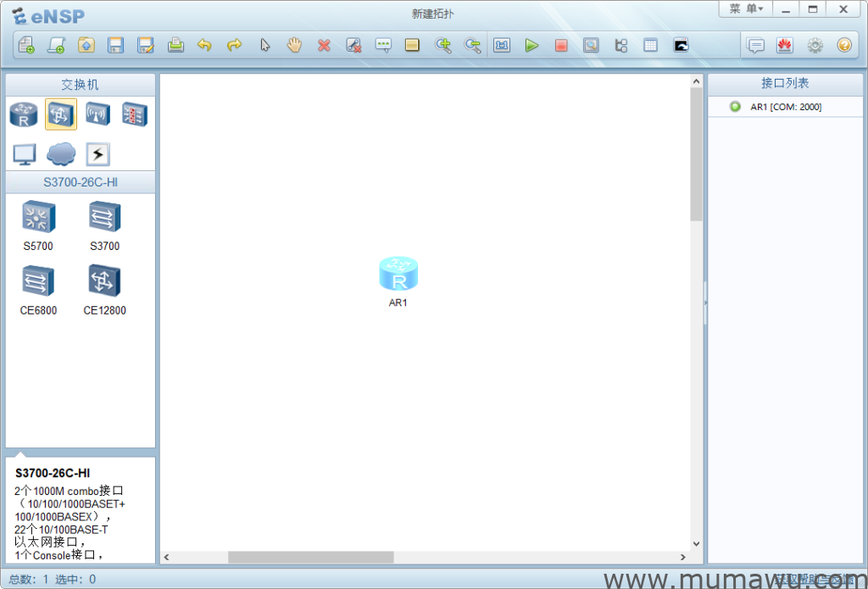Undo the last action

[x=204, y=46]
